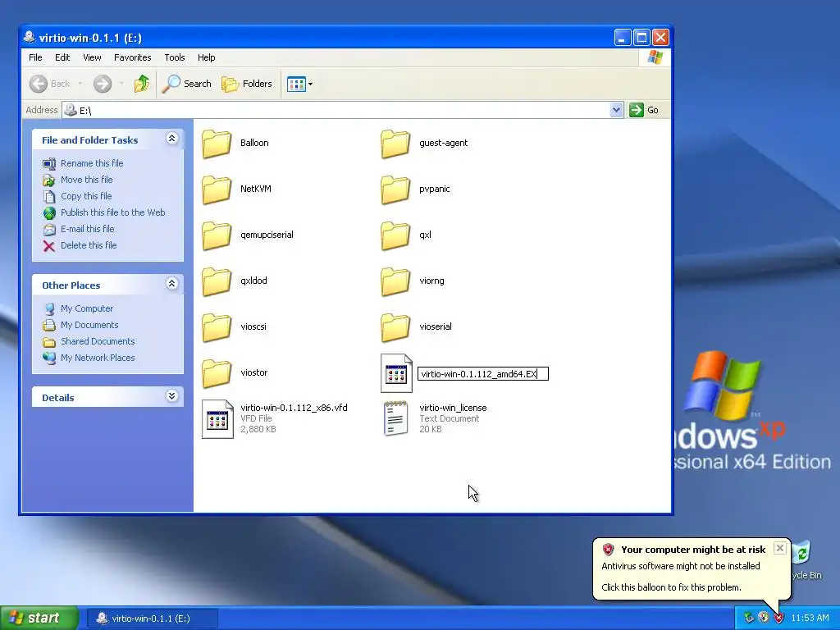The image size is (840, 630).
Task: Select the vioscsi folder icon
Action: coord(217,328)
